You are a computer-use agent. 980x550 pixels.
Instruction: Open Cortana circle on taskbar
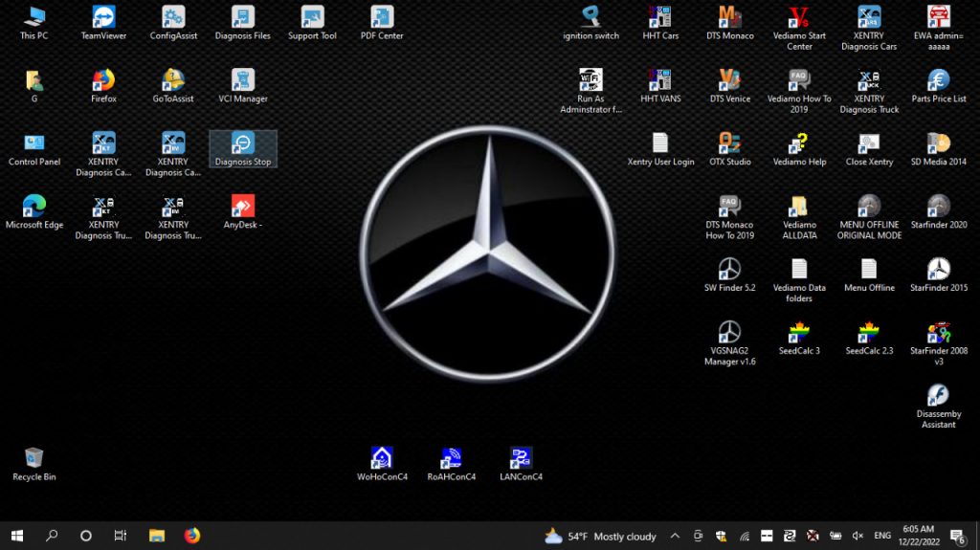[86, 536]
